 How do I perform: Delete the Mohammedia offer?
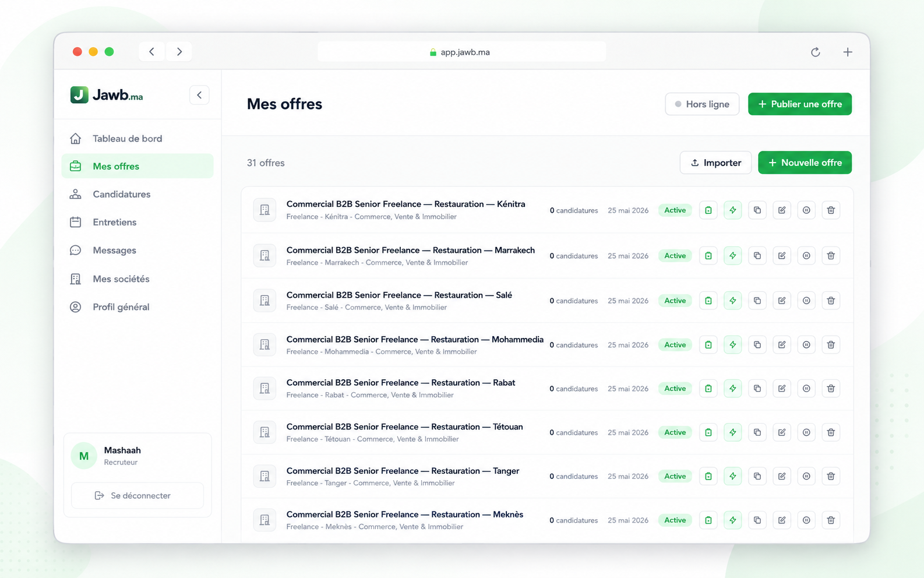point(831,345)
